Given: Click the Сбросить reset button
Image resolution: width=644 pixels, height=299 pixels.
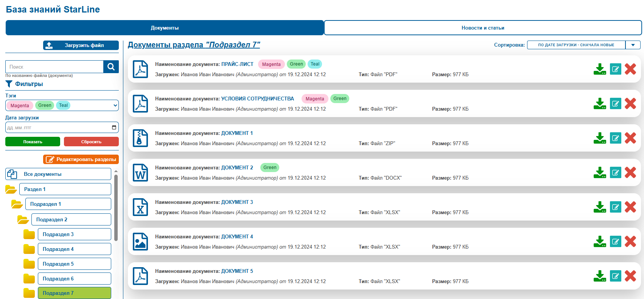Looking at the screenshot, I should pyautogui.click(x=91, y=142).
